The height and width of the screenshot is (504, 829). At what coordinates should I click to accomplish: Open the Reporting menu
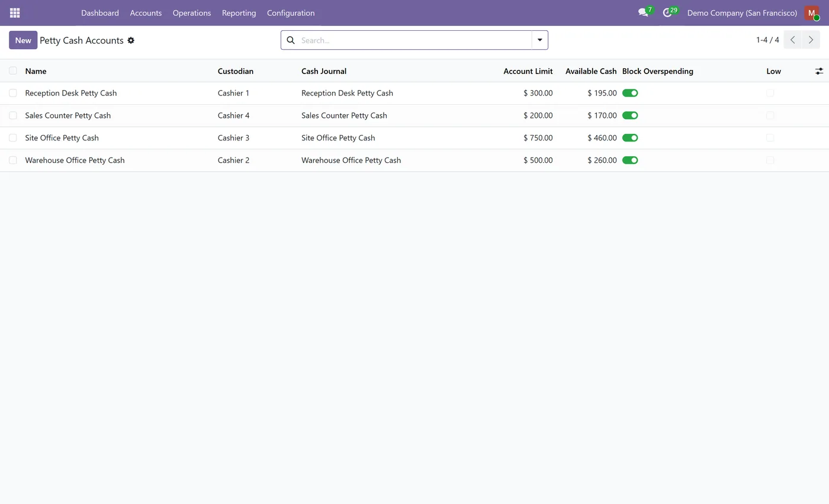pos(239,13)
